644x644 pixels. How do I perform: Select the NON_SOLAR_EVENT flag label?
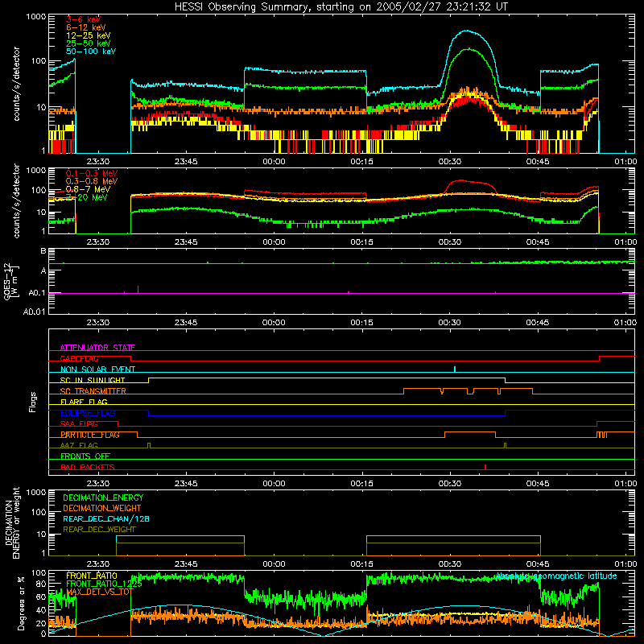click(97, 369)
